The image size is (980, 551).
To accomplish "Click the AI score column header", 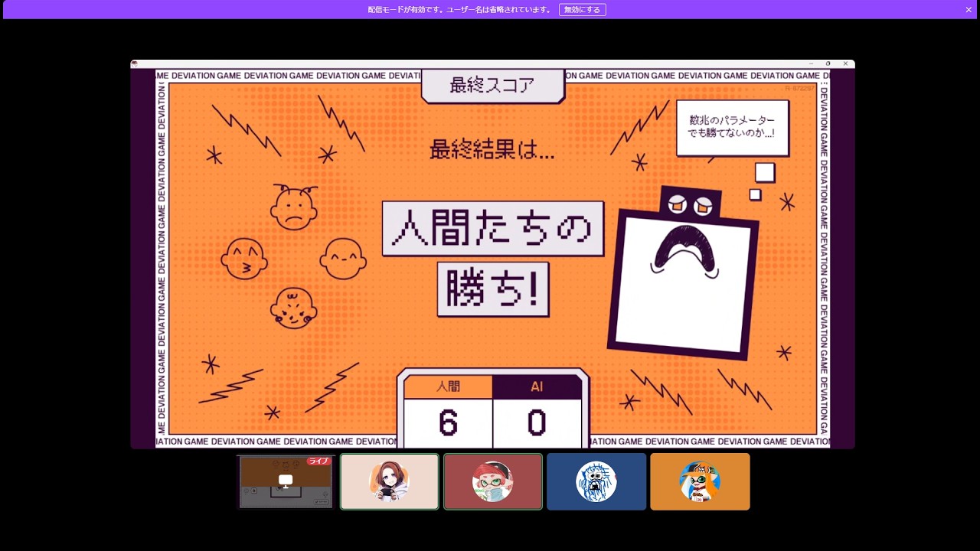I will (537, 387).
